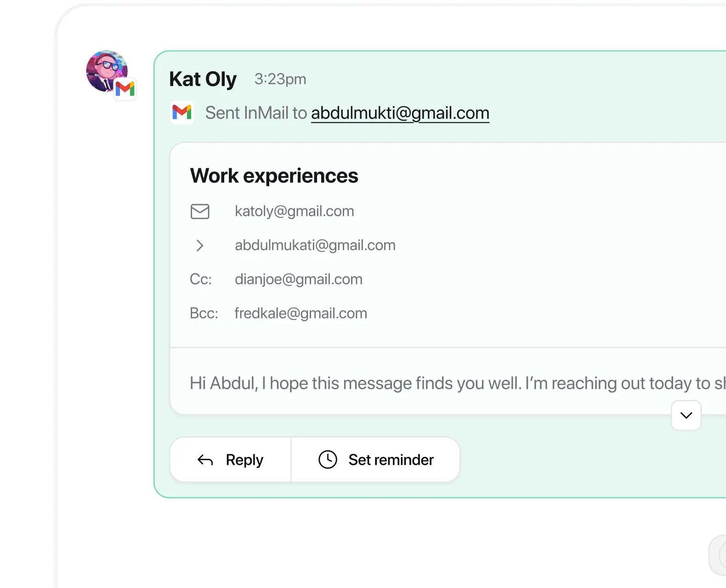Viewport: 726px width, 588px height.
Task: Click the curved reply arrow icon
Action: click(x=205, y=460)
